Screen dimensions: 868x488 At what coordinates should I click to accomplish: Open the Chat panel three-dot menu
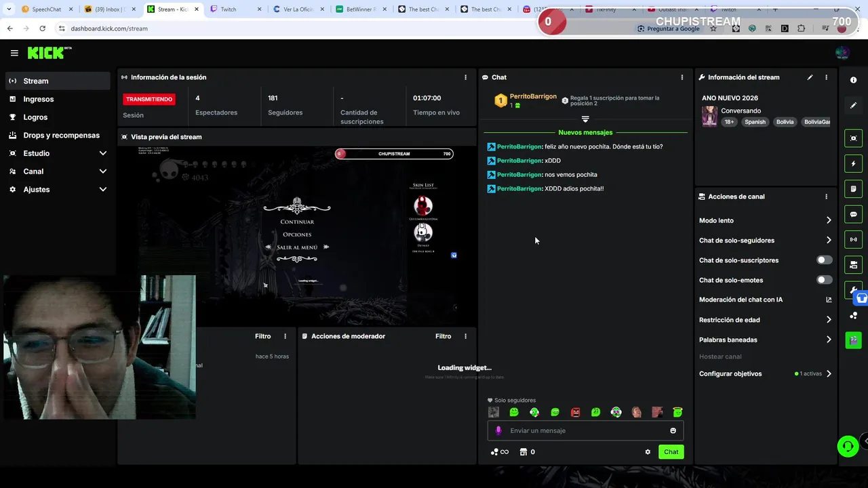(682, 77)
